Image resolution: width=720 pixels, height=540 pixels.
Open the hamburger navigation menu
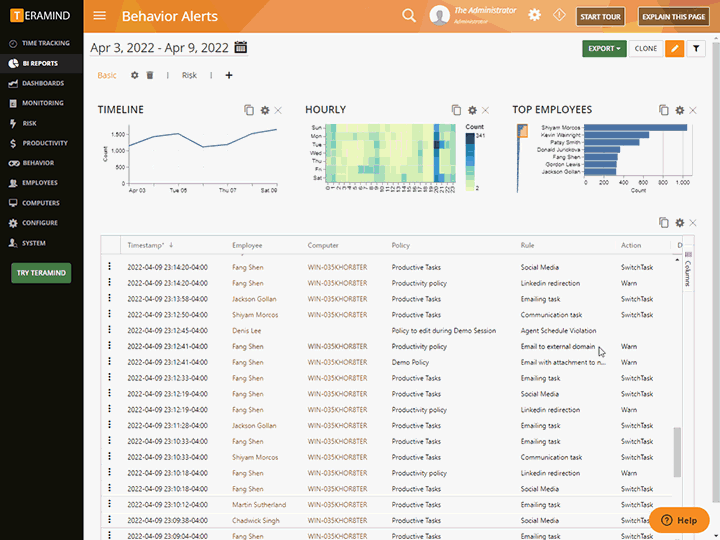tap(99, 15)
